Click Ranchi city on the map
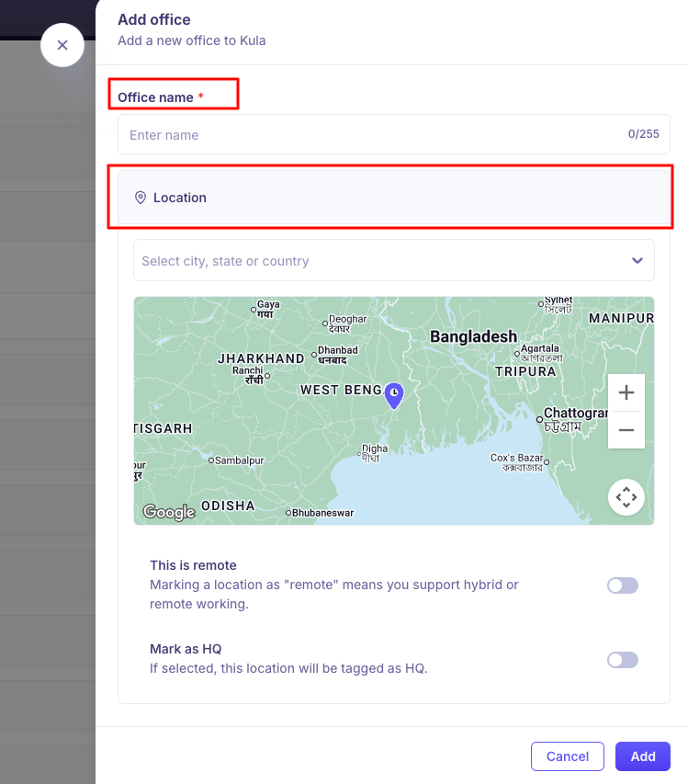688x784 pixels. (248, 370)
